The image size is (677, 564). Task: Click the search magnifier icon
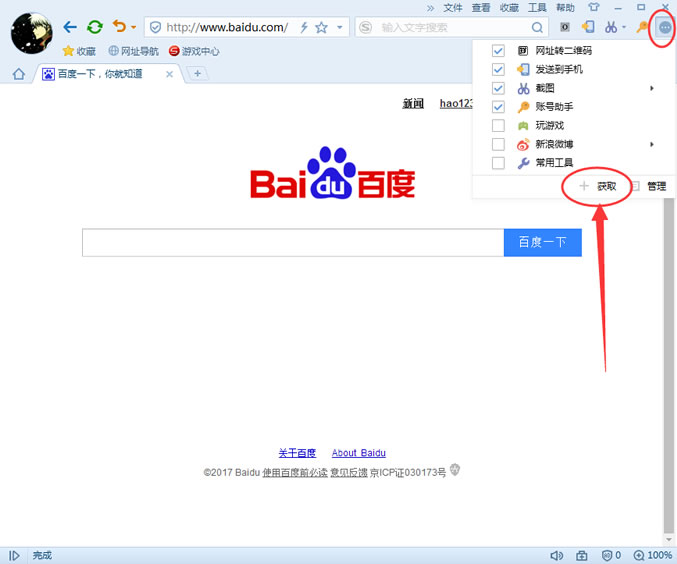538,27
